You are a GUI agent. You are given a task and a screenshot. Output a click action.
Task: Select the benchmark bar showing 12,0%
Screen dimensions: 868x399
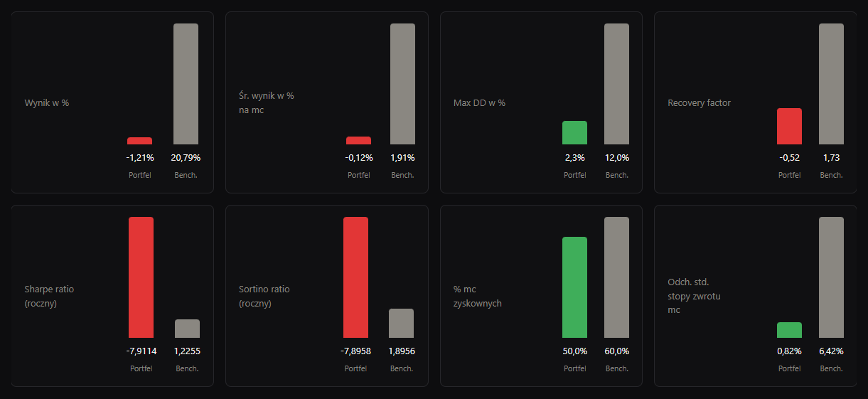pyautogui.click(x=616, y=84)
